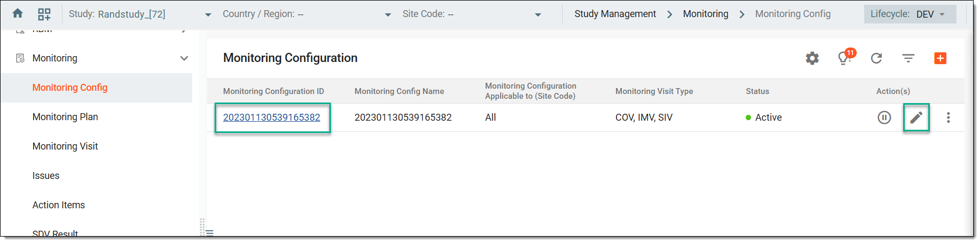Open Issues in the sidebar

46,176
